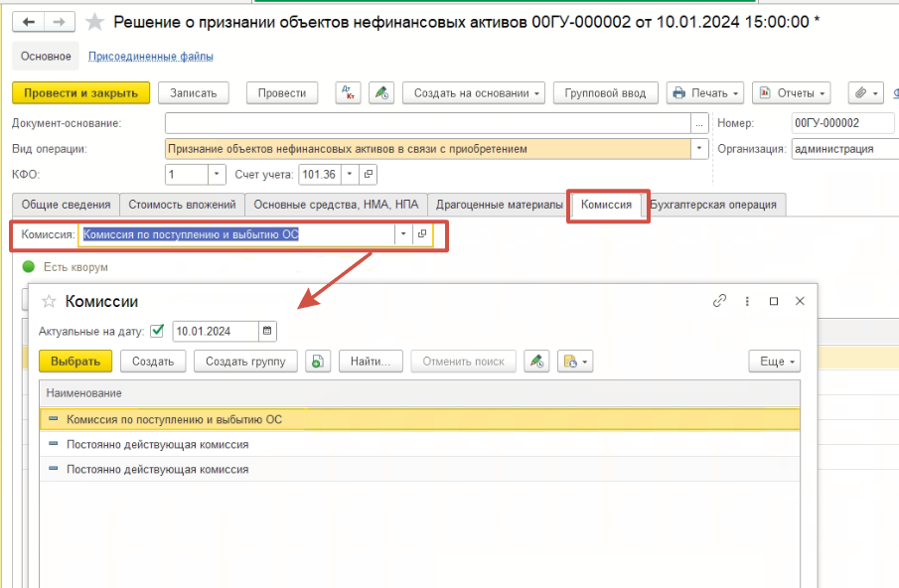The height and width of the screenshot is (588, 899).
Task: Select the Основное section
Action: 46,57
